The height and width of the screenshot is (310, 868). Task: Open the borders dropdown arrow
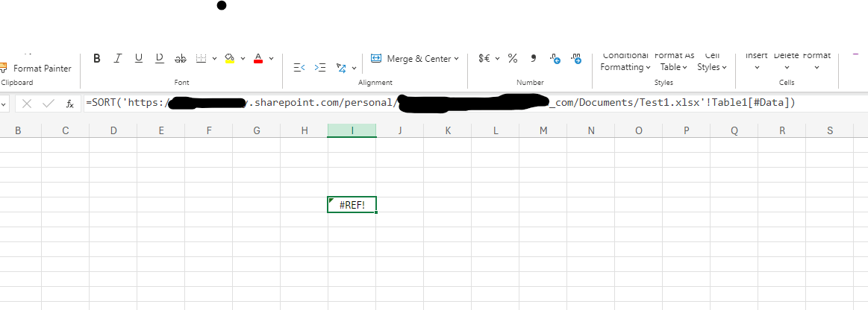[214, 59]
